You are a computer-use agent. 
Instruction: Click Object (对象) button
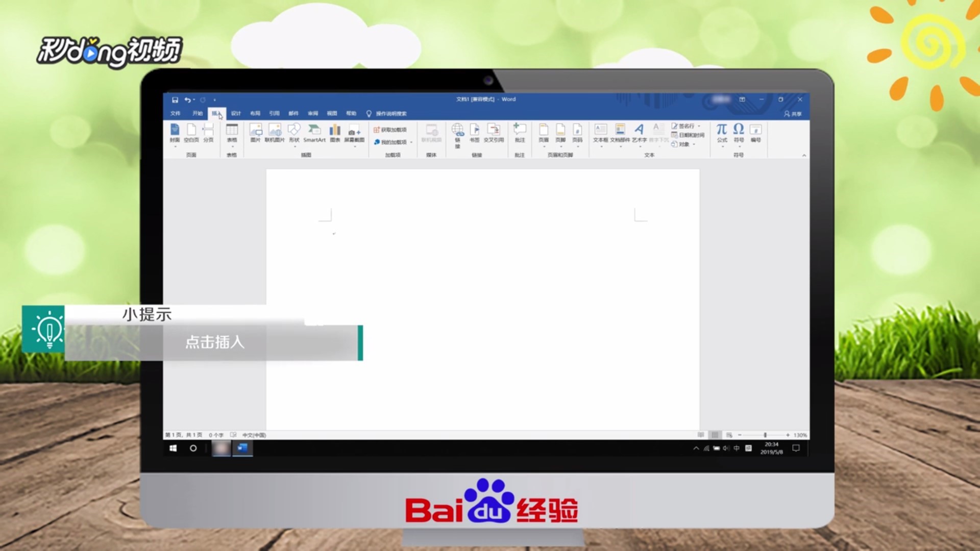point(680,144)
